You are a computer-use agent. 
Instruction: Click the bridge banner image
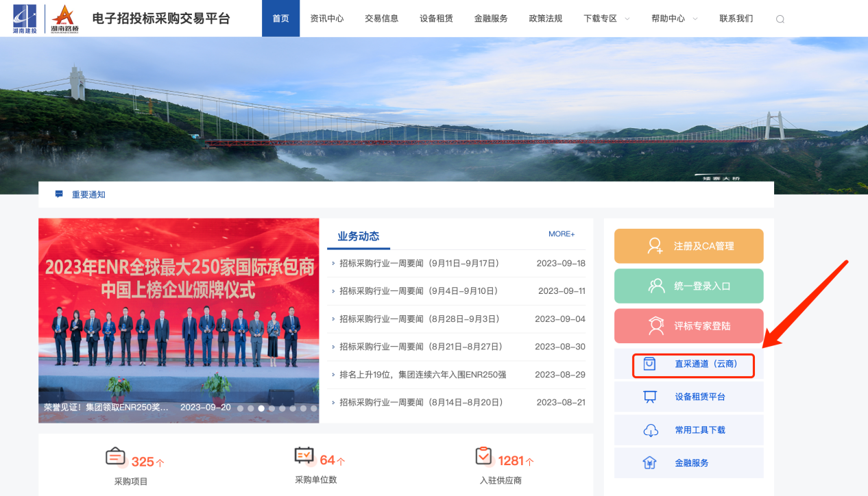pyautogui.click(x=434, y=115)
